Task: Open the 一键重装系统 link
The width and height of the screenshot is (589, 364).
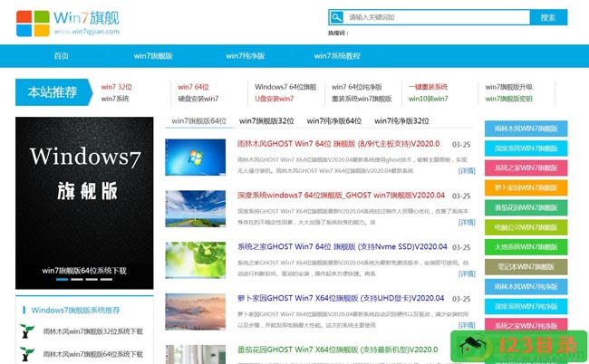Action: pos(428,87)
